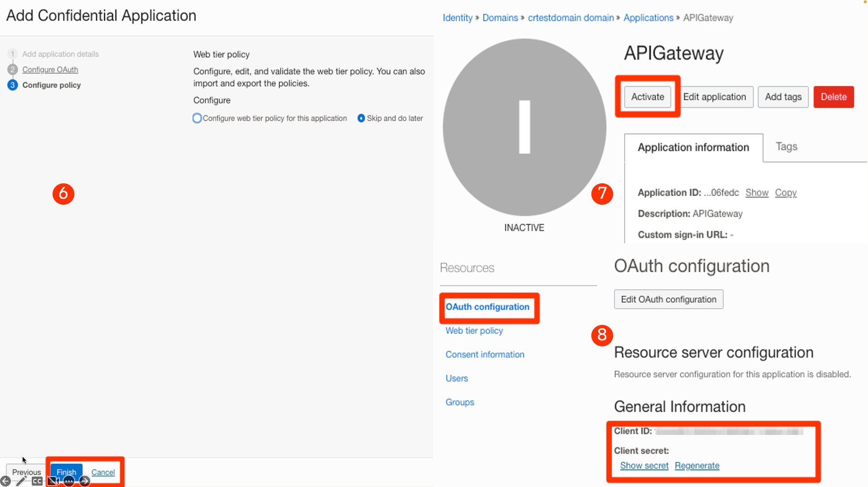Click the camera-off video control
Screen dimensions: 868x487
pyautogui.click(x=53, y=481)
